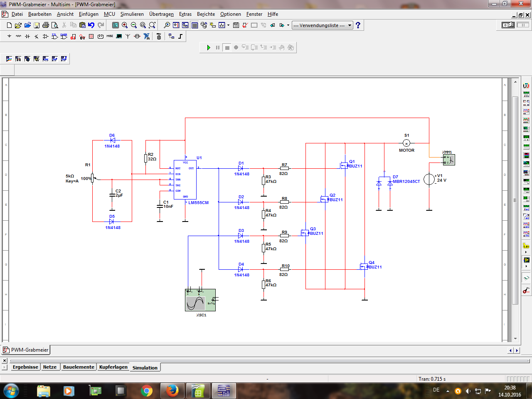The height and width of the screenshot is (399, 532).
Task: Select the red current probe instrument
Action: pyautogui.click(x=526, y=290)
